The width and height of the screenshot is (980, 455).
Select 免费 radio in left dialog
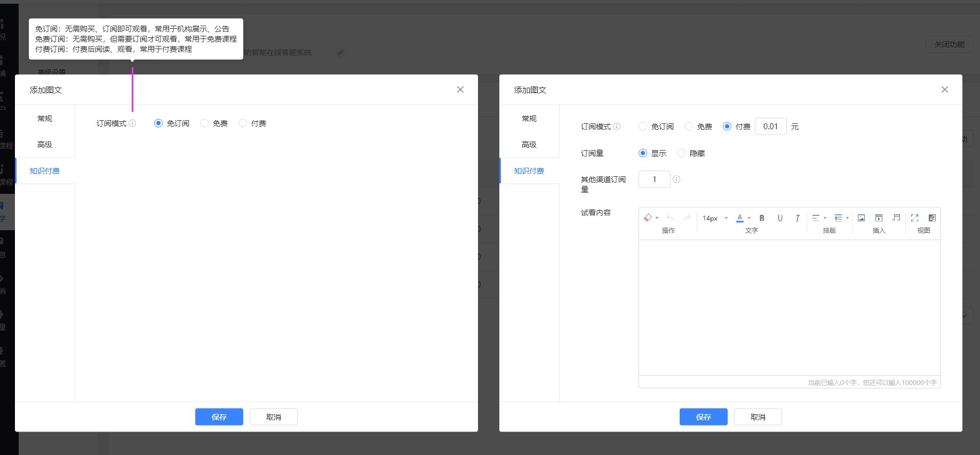(x=204, y=123)
